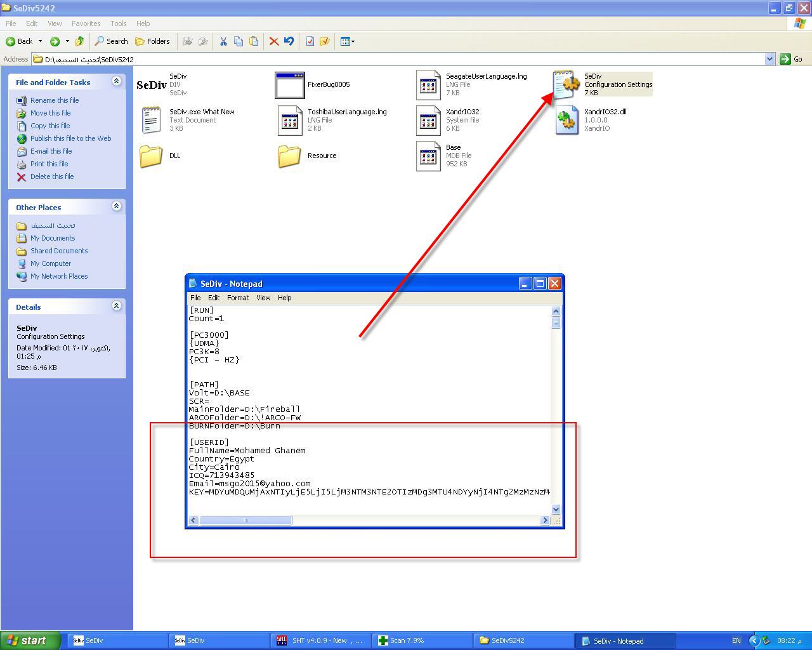The height and width of the screenshot is (650, 812).
Task: Click the Paste clipboard icon
Action: tap(254, 41)
